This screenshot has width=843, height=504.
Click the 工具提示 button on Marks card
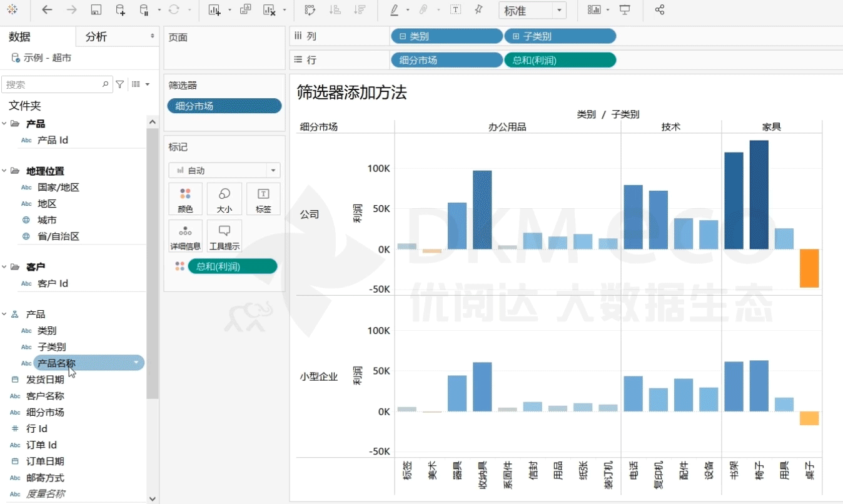tap(225, 236)
